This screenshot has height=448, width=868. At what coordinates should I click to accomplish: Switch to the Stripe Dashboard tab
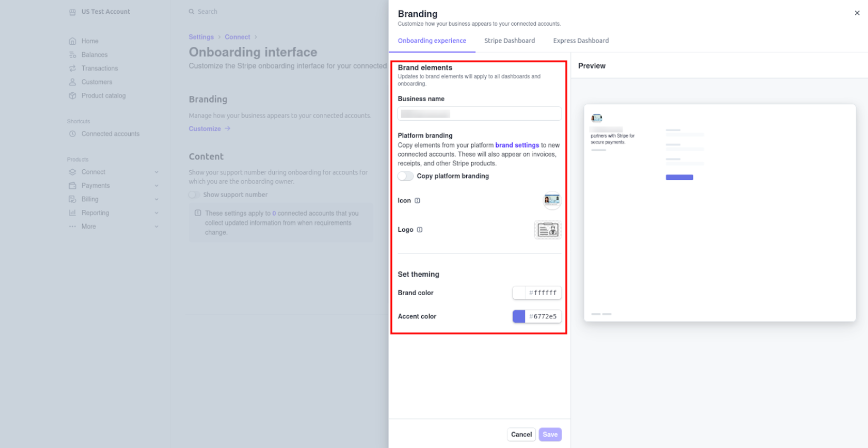(x=509, y=41)
